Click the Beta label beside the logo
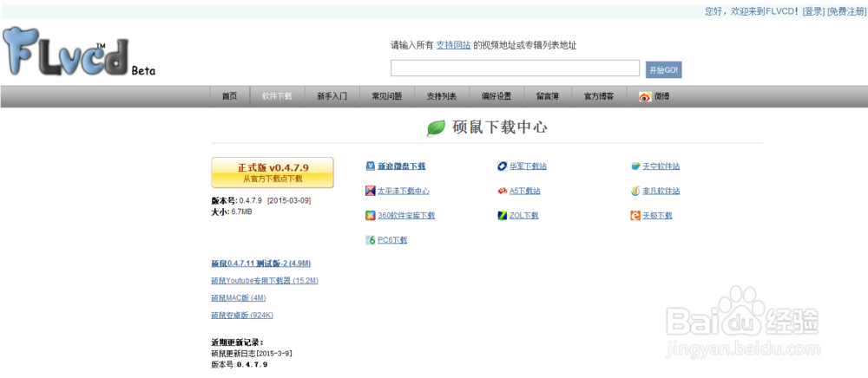The image size is (868, 378). [x=144, y=71]
